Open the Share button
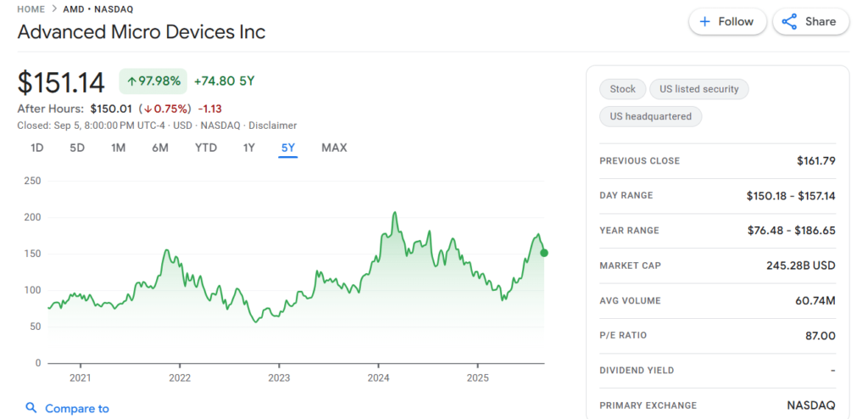Screen dimensions: 868x419 [811, 21]
